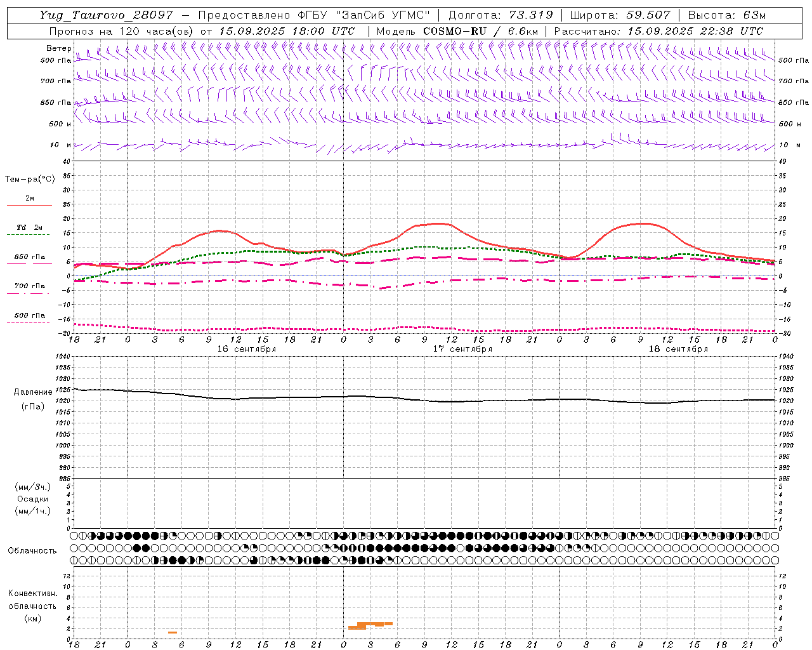
Task: Click the small orange convective bar on 16 September
Action: point(173,632)
